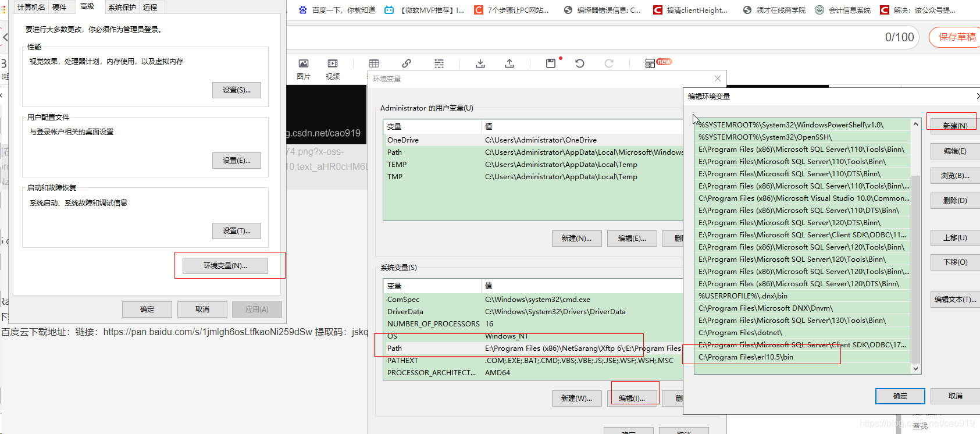Confirm the edit environment variable dialog with 确定

tap(900, 396)
